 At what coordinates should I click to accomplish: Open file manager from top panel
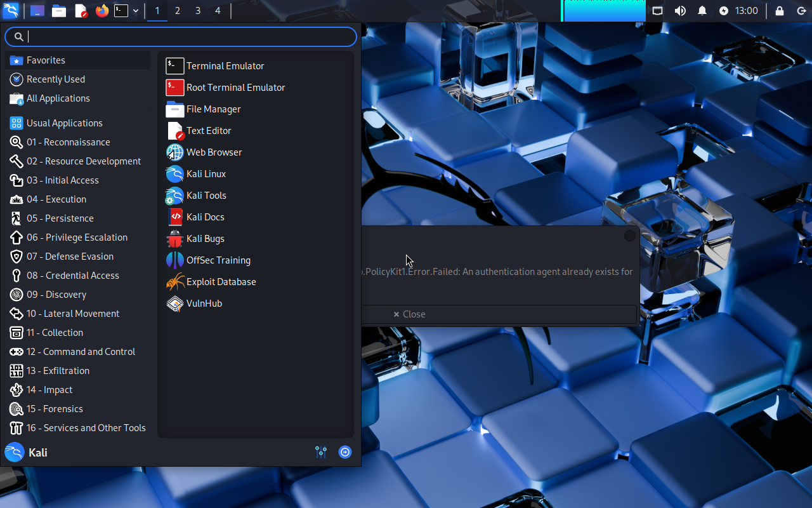(x=59, y=11)
